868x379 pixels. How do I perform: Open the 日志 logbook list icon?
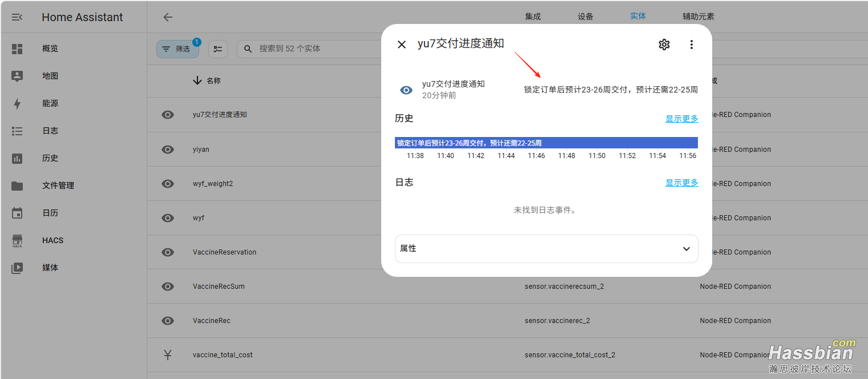point(17,131)
